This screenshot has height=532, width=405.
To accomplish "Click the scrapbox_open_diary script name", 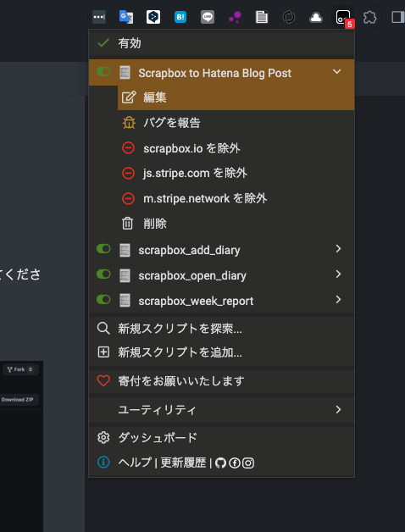I will click(192, 275).
